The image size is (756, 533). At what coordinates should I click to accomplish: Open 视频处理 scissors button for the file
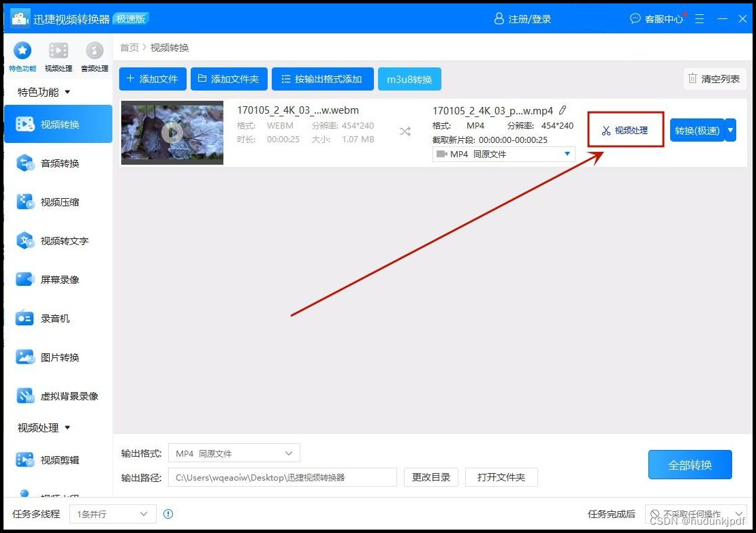coord(625,130)
